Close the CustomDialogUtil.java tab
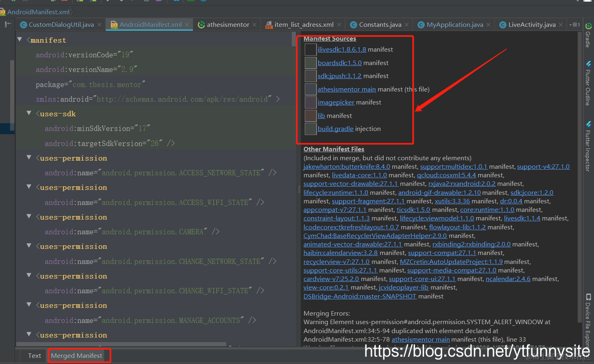 click(99, 25)
